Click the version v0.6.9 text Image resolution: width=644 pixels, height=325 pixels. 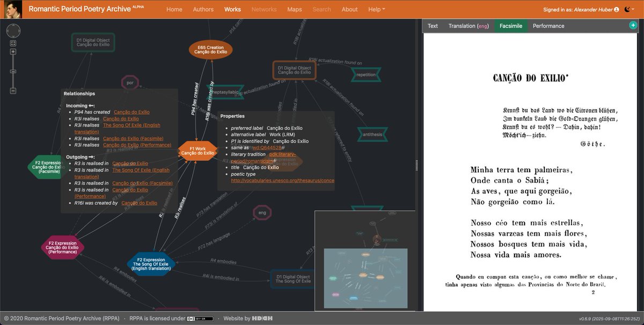point(609,318)
